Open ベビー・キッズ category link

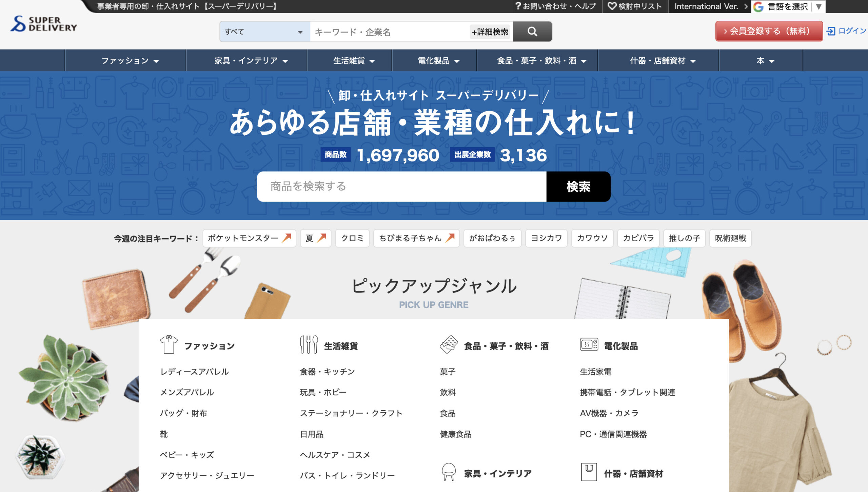click(187, 455)
